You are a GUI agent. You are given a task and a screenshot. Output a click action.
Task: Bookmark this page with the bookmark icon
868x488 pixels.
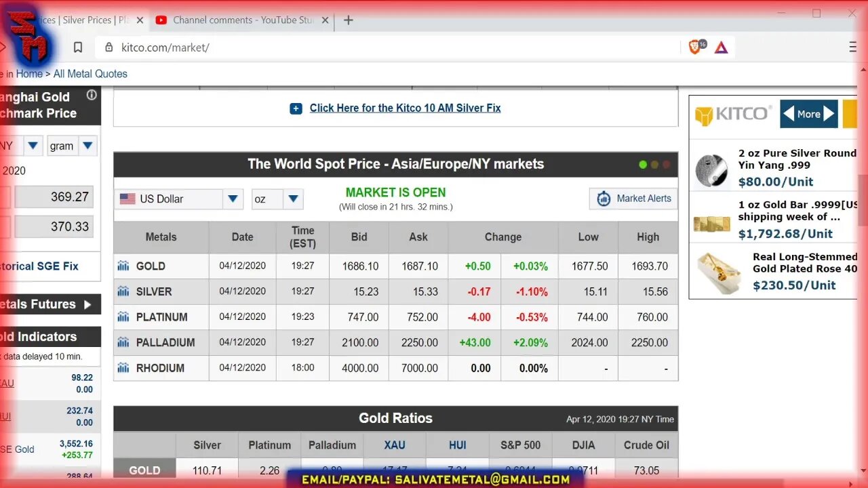(x=78, y=47)
